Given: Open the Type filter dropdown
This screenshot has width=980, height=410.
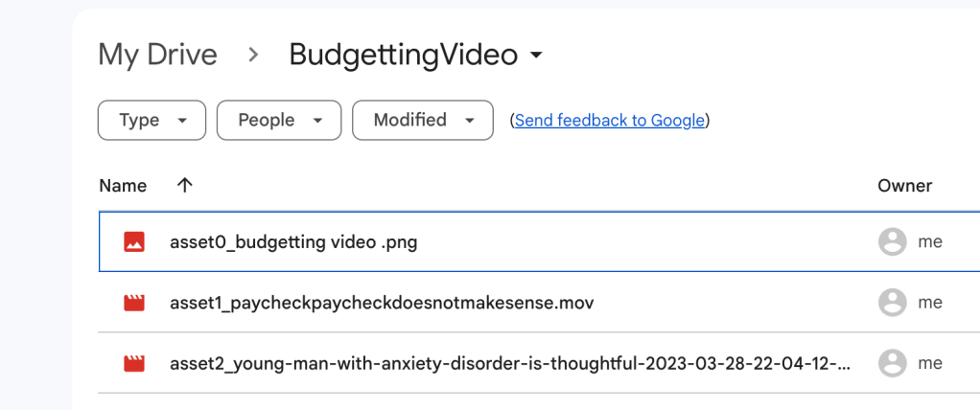Looking at the screenshot, I should pos(152,120).
